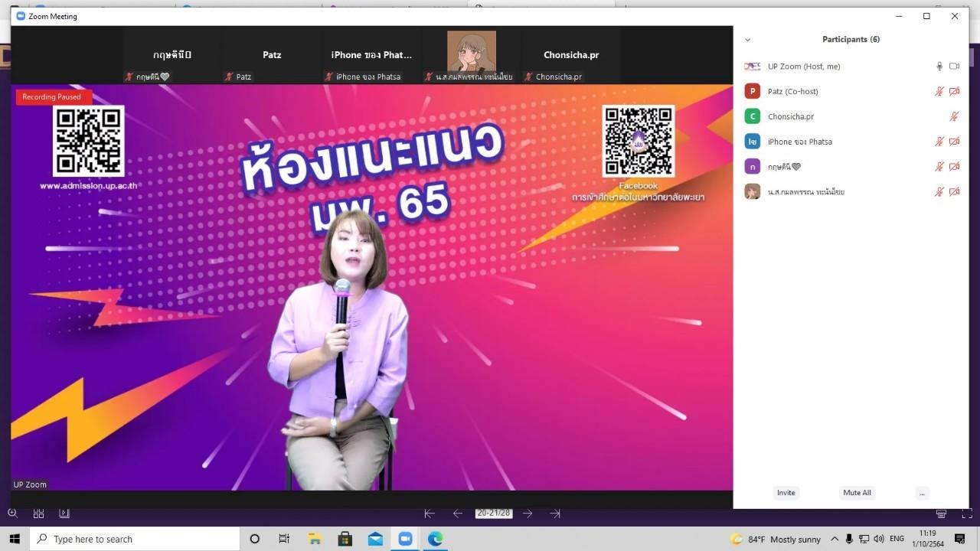Click Patz's muted microphone icon
The image size is (980, 551).
[x=939, y=92]
